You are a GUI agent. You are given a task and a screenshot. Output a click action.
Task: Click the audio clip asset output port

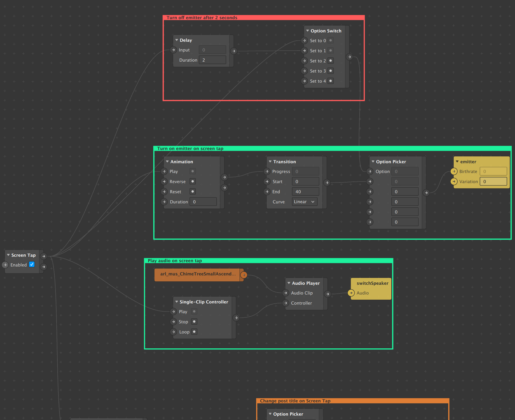[x=244, y=275]
